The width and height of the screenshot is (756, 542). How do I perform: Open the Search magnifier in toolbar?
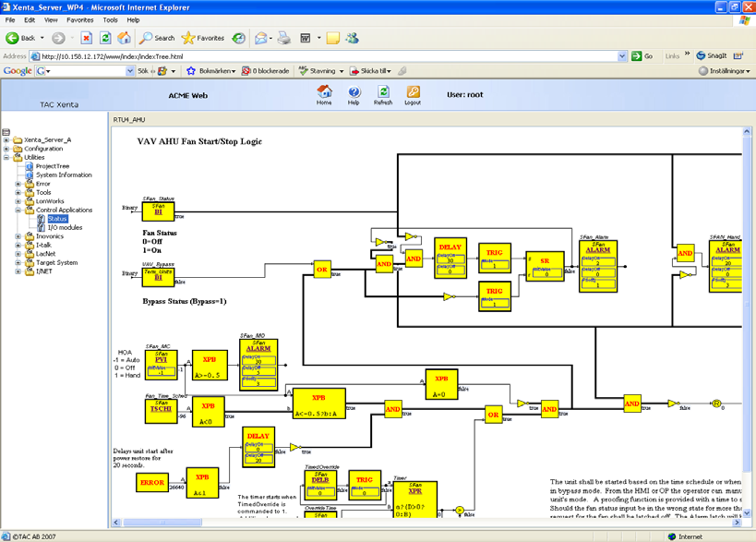point(157,38)
